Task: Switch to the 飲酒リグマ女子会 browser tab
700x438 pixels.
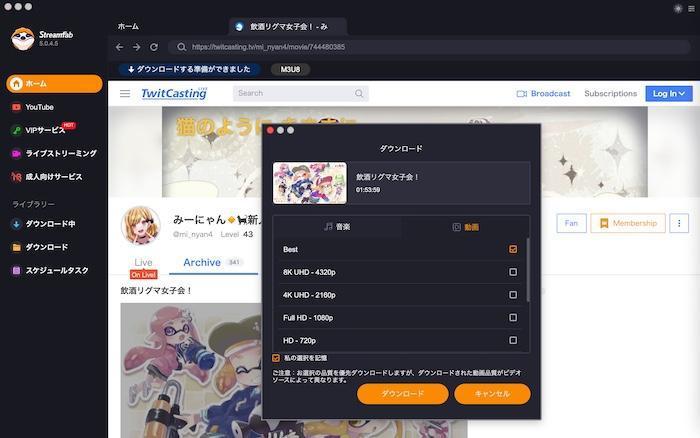Action: 288,27
